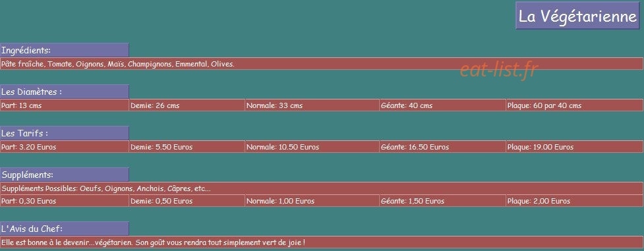The width and height of the screenshot is (644, 251).
Task: Click the chef's comment starting Elle est bonne
Action: tap(322, 242)
